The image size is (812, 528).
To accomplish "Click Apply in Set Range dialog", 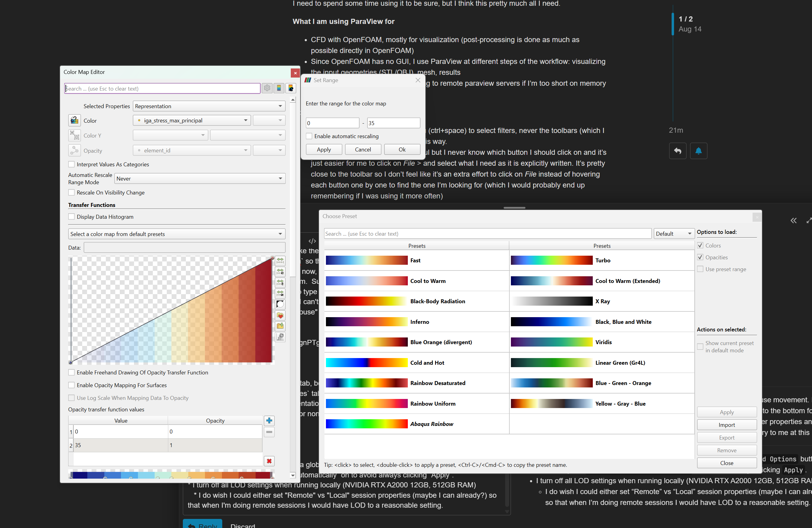I will coord(324,149).
